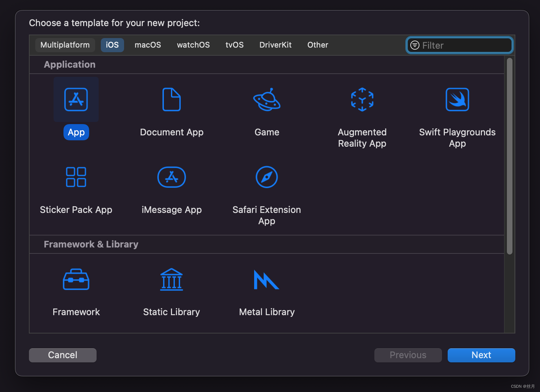Select the Sticker Pack App grid icon
The height and width of the screenshot is (392, 540).
pyautogui.click(x=76, y=177)
